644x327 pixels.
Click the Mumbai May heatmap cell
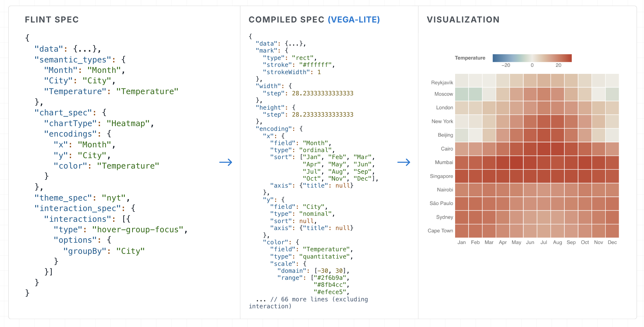(517, 162)
